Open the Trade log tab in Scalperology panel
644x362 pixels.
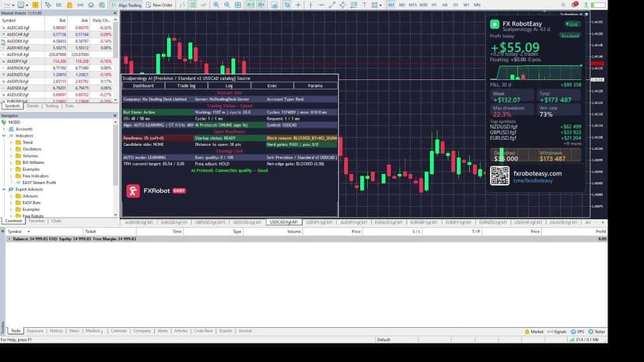point(186,85)
